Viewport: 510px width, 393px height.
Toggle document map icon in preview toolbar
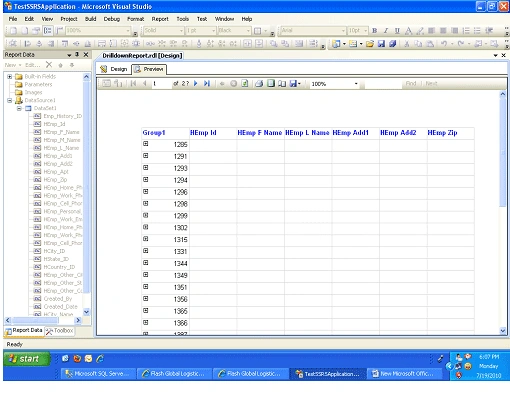[x=106, y=83]
